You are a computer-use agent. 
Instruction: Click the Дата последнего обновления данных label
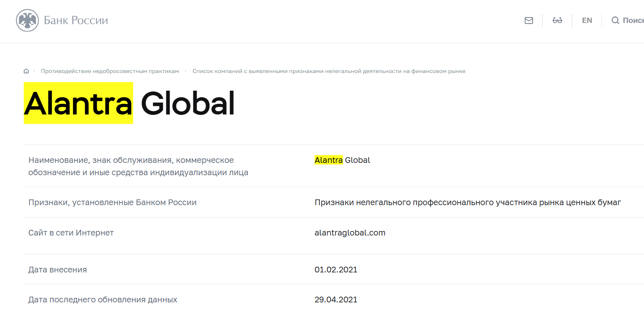coord(103,300)
